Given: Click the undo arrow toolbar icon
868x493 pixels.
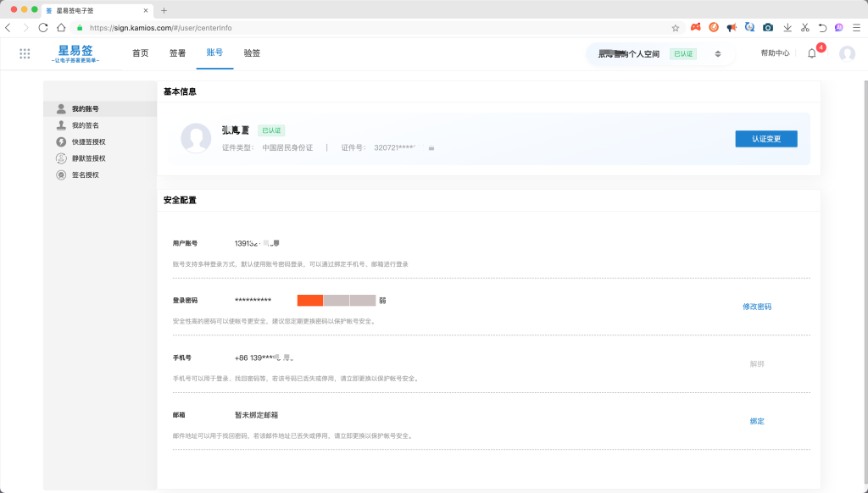Looking at the screenshot, I should tap(822, 28).
